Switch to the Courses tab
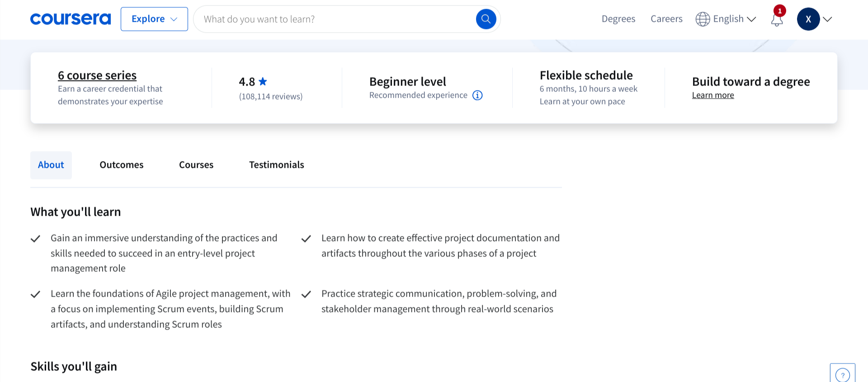 [x=196, y=165]
